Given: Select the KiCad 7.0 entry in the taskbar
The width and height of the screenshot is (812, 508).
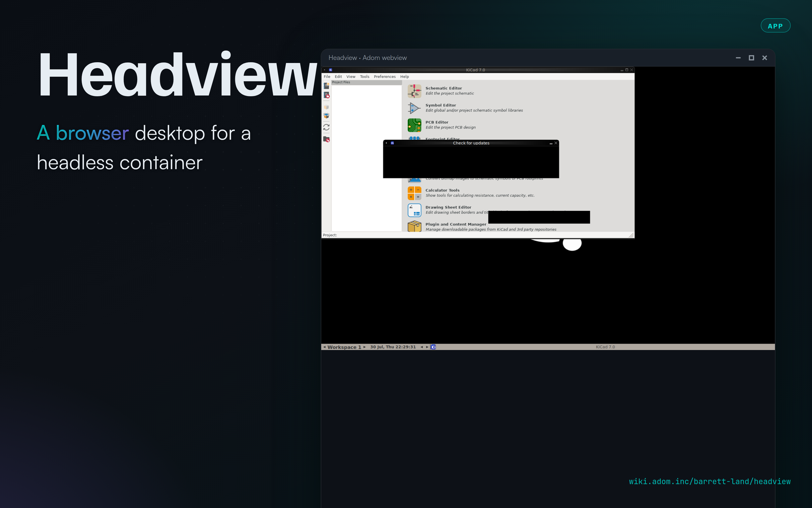Looking at the screenshot, I should [x=605, y=347].
